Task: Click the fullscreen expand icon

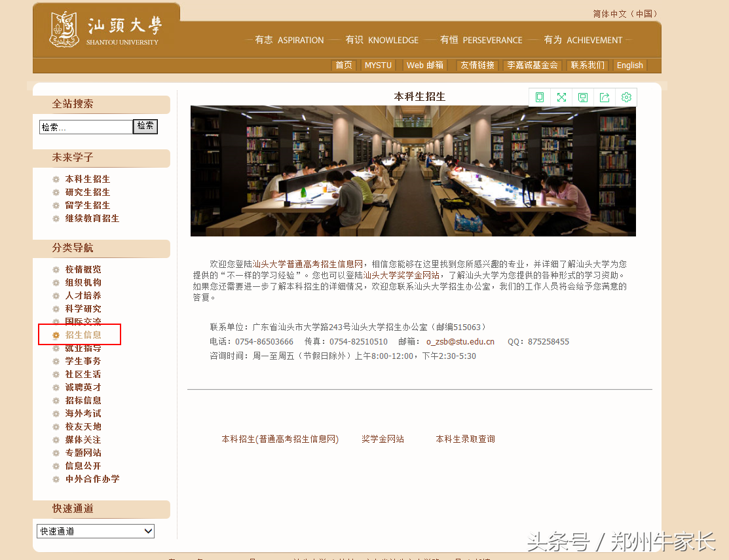Action: point(561,97)
